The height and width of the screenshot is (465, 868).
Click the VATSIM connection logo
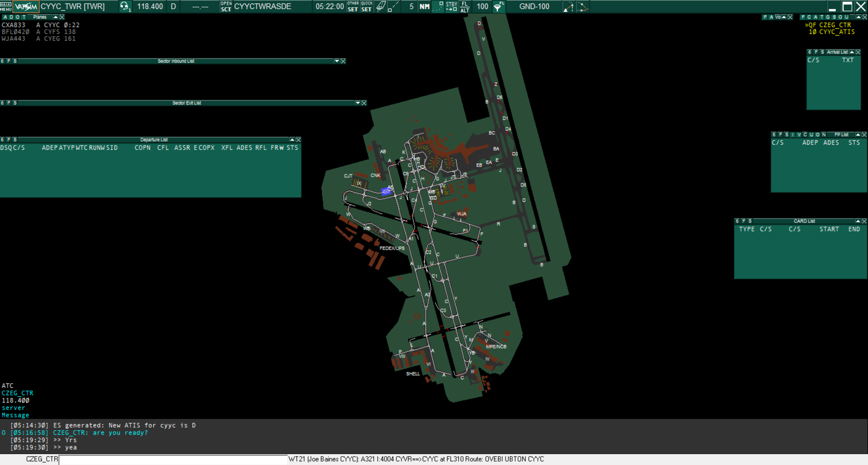26,6
